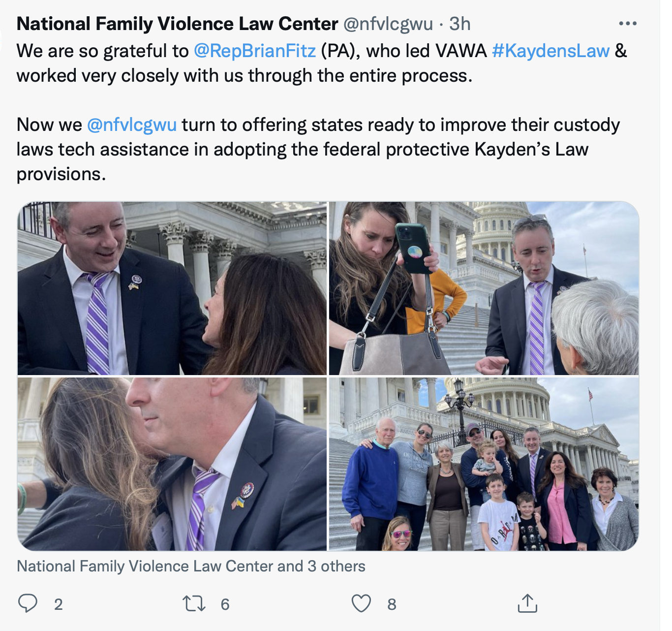672x631 pixels.
Task: Click the retweet count 6
Action: (225, 604)
